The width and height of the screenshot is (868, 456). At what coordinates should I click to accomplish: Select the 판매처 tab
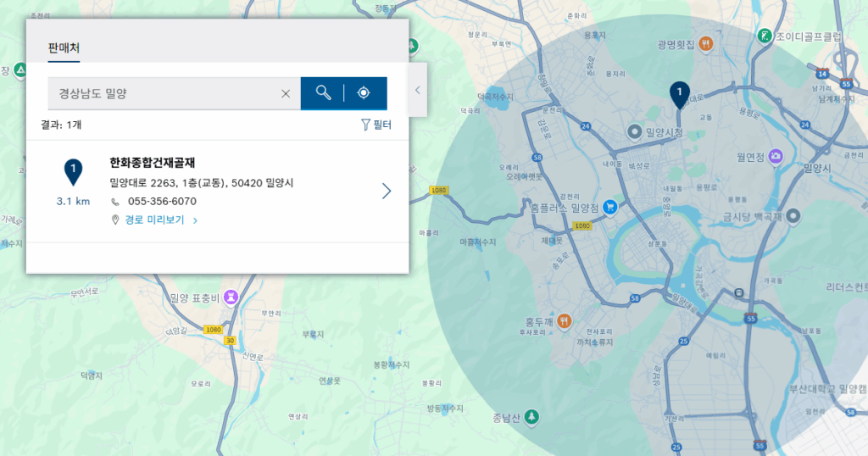point(64,47)
